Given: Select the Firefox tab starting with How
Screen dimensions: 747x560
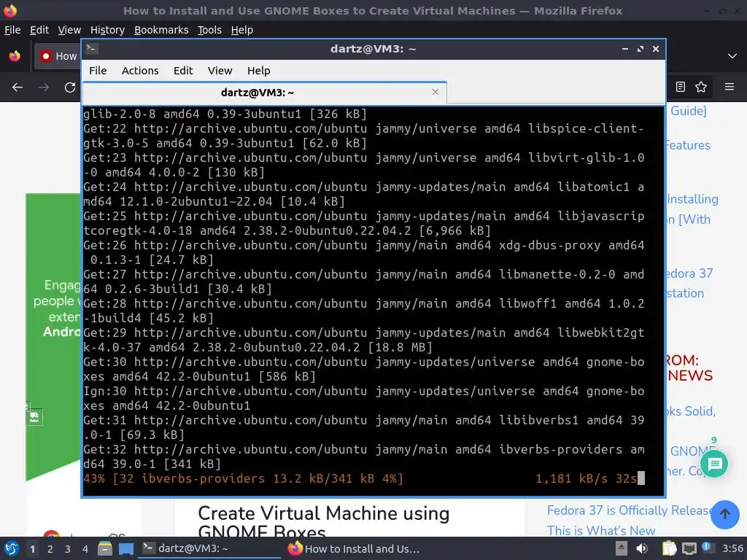Looking at the screenshot, I should [x=58, y=56].
